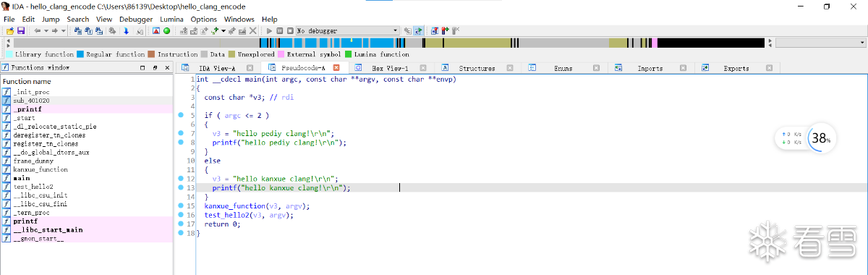Click the toolbar icon right of the debugger dropdown
This screenshot has height=275, width=868.
coord(407,31)
